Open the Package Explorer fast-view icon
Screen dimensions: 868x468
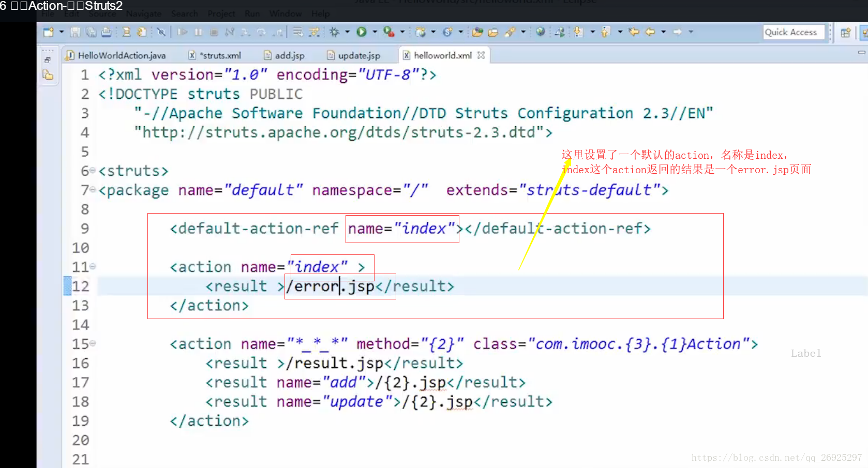pyautogui.click(x=48, y=75)
